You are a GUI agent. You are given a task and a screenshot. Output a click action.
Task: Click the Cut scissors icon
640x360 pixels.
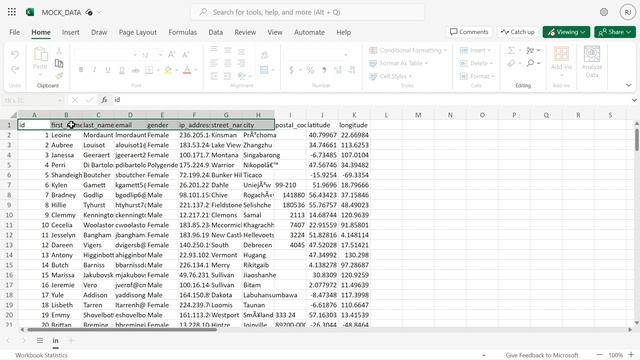[x=59, y=51]
